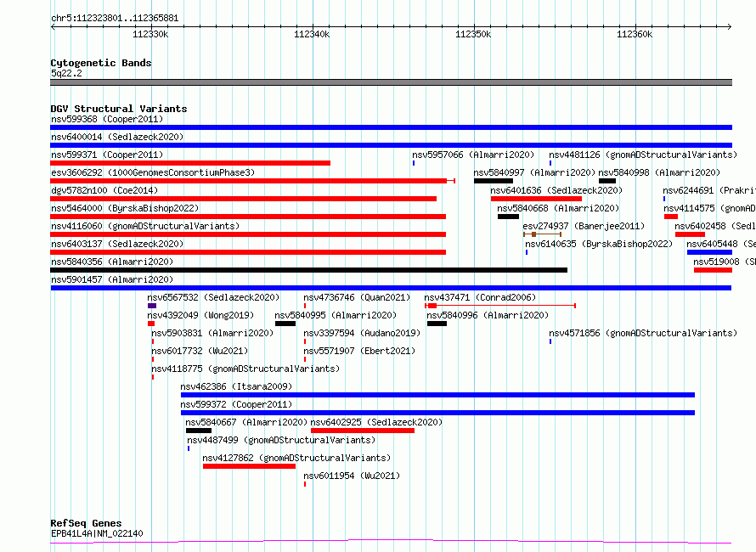Click the nsv6402458 variant label
The height and width of the screenshot is (552, 756).
tap(715, 226)
